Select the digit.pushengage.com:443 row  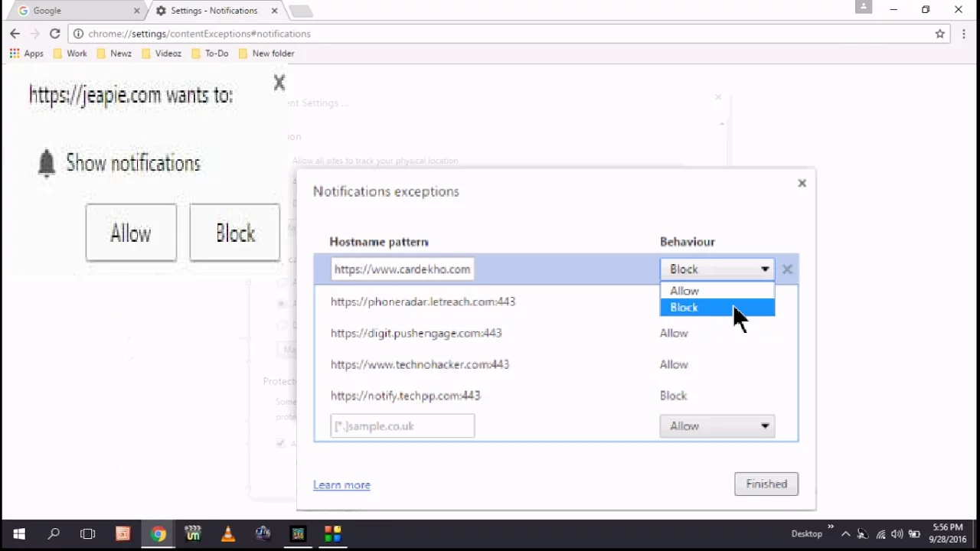pyautogui.click(x=556, y=333)
